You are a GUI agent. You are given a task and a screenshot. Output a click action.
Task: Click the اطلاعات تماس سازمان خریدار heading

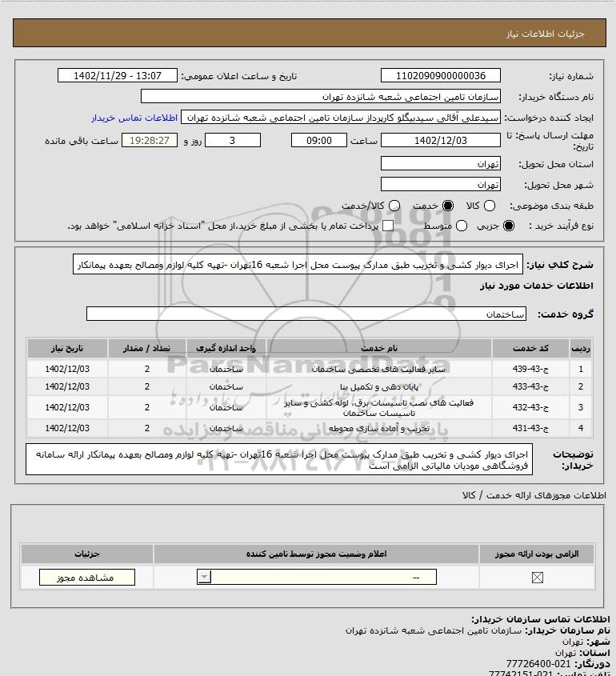(541, 619)
